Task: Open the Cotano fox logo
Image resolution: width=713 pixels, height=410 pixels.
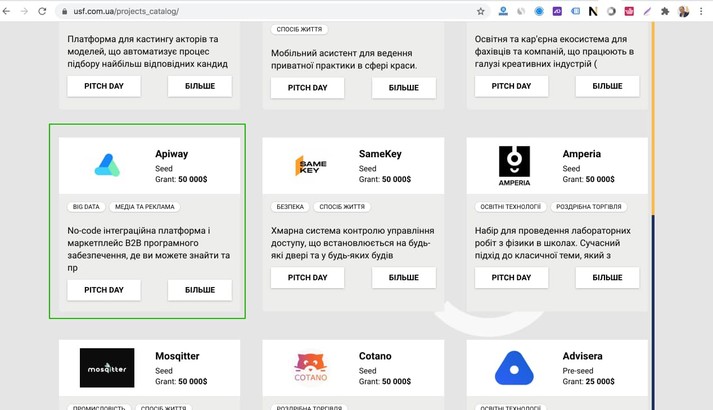Action: pos(310,368)
